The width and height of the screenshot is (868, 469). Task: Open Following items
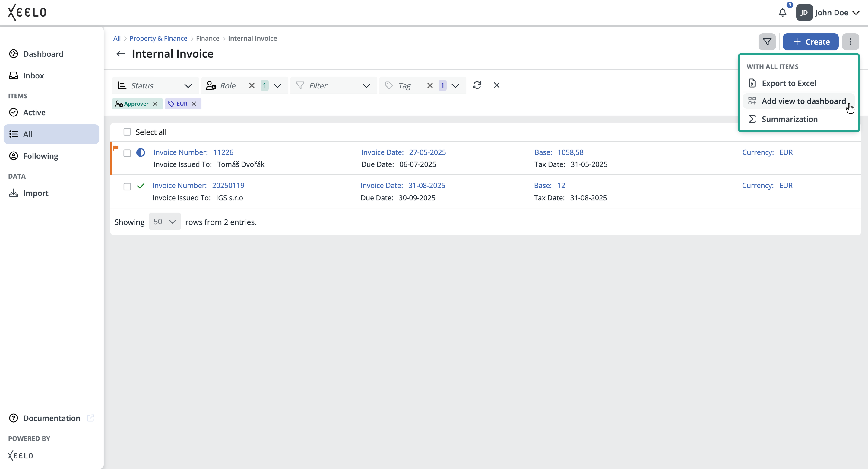tap(52, 156)
